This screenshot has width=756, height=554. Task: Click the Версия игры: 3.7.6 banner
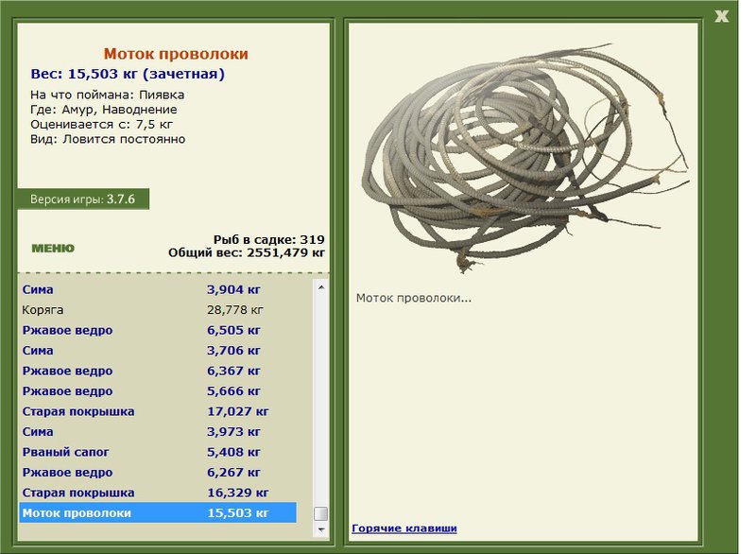pos(83,199)
